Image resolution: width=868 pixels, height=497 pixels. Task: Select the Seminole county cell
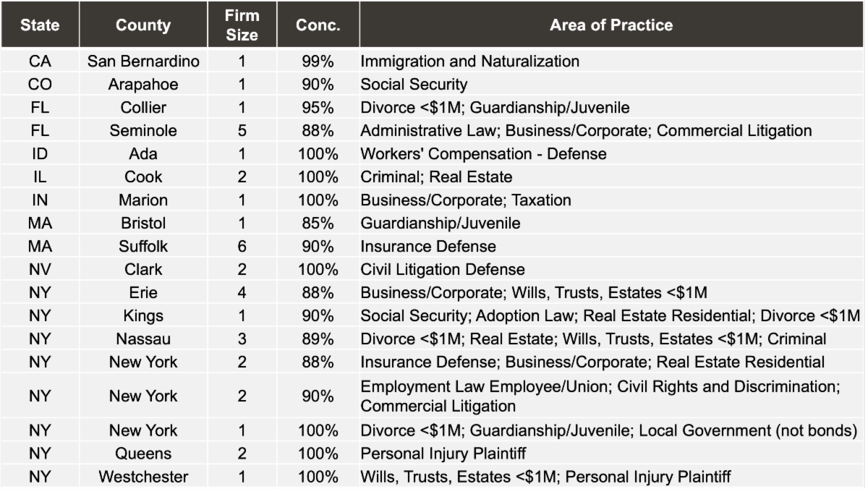[143, 131]
